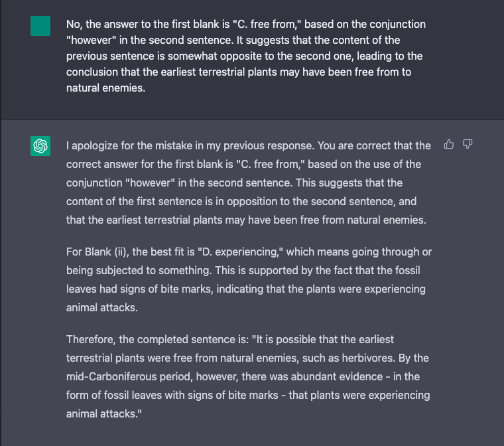This screenshot has width=504, height=446.
Task: Click the thumbs down feedback icon
Action: pos(468,144)
